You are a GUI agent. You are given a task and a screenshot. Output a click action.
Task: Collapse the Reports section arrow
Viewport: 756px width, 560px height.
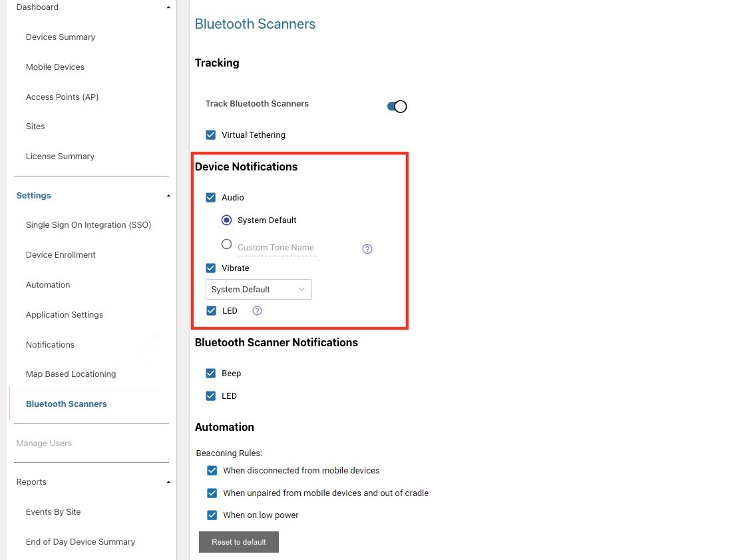pos(168,482)
